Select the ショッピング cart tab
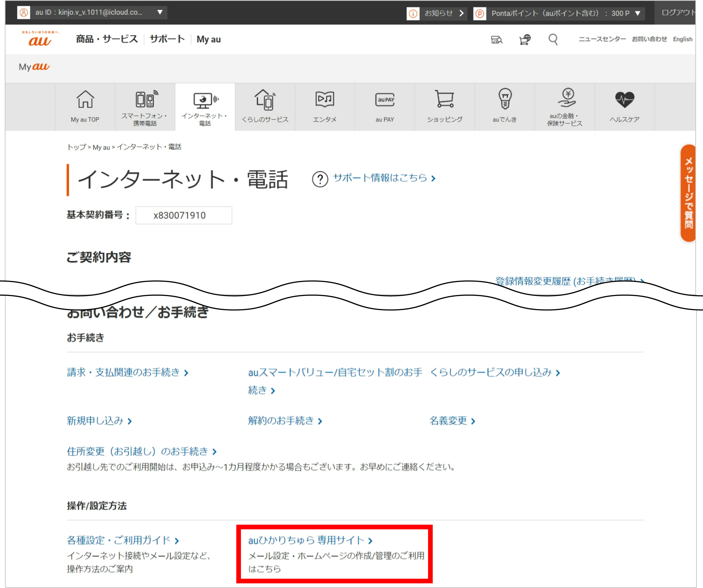Viewport: 703px width, 588px height. [445, 107]
